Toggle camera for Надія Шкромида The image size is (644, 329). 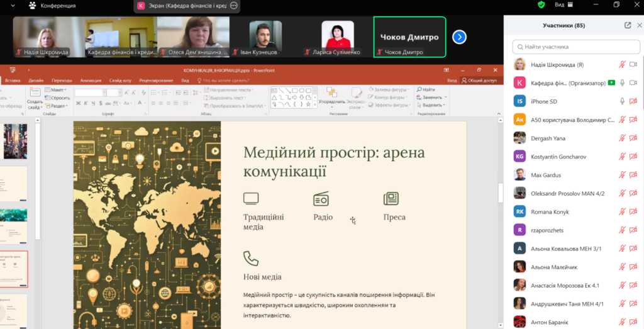(x=633, y=64)
